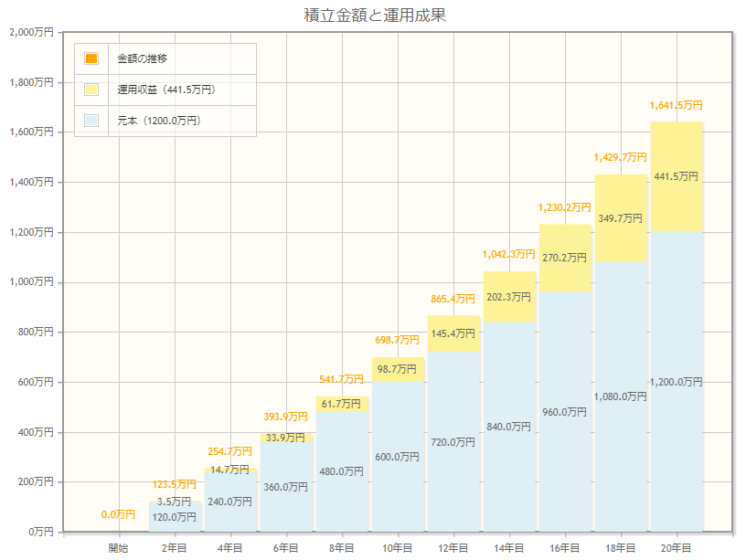Click the orange 金額の推移 legend swatch
Image resolution: width=746 pixels, height=560 pixels.
click(91, 58)
